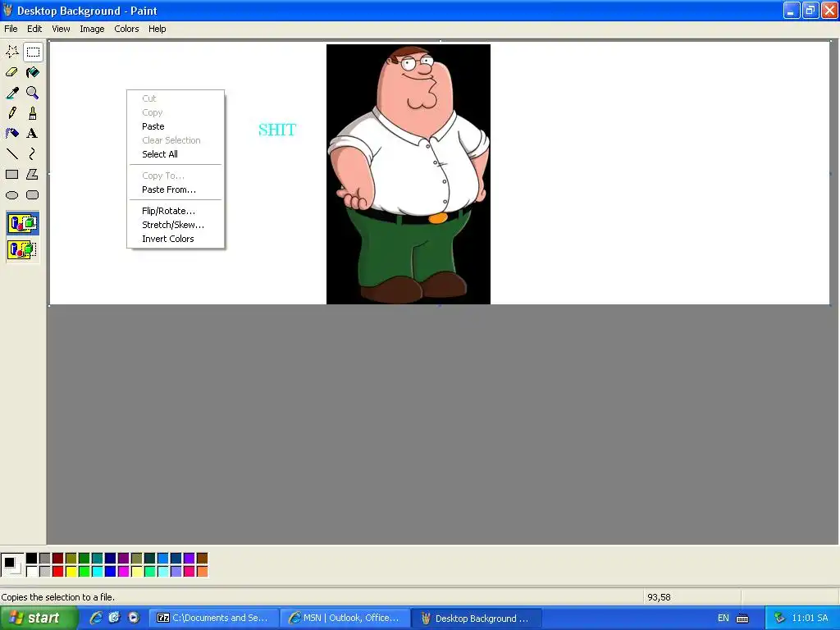Image resolution: width=840 pixels, height=630 pixels.
Task: Enable transparent selection drawing mode
Action: tap(22, 249)
